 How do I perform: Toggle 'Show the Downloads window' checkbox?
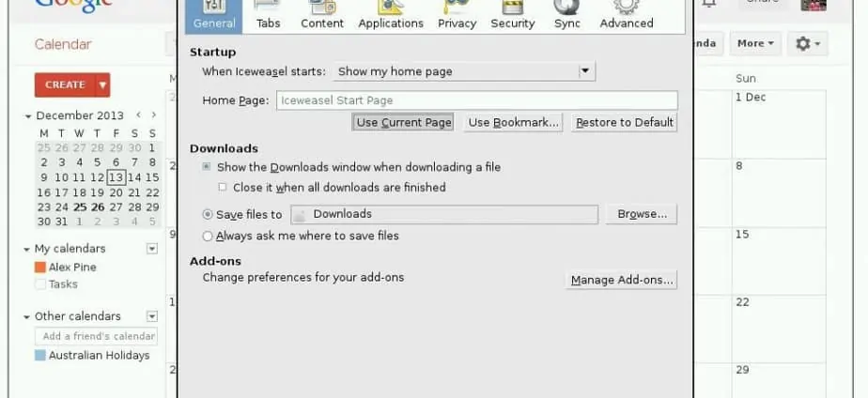pos(207,167)
